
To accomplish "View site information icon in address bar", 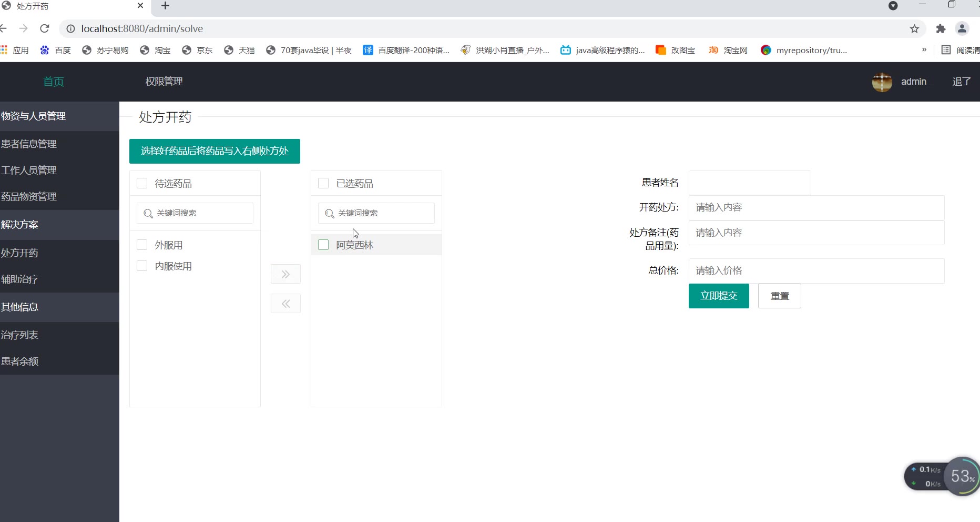I will pyautogui.click(x=70, y=29).
